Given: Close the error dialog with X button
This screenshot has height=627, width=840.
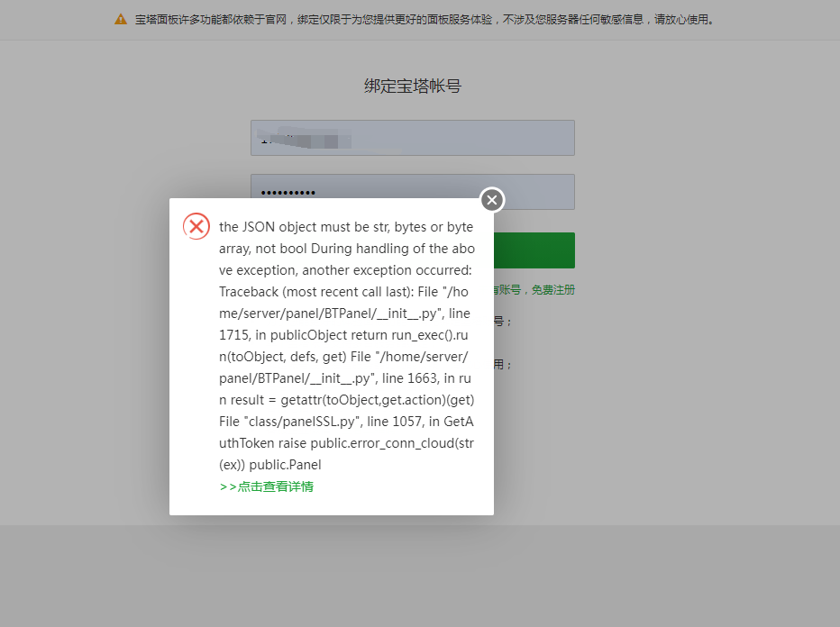Looking at the screenshot, I should pos(492,200).
